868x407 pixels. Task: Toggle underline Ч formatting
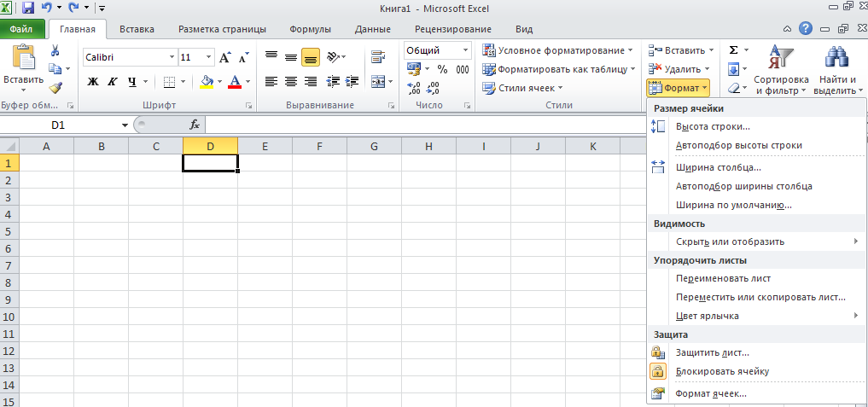(x=131, y=82)
